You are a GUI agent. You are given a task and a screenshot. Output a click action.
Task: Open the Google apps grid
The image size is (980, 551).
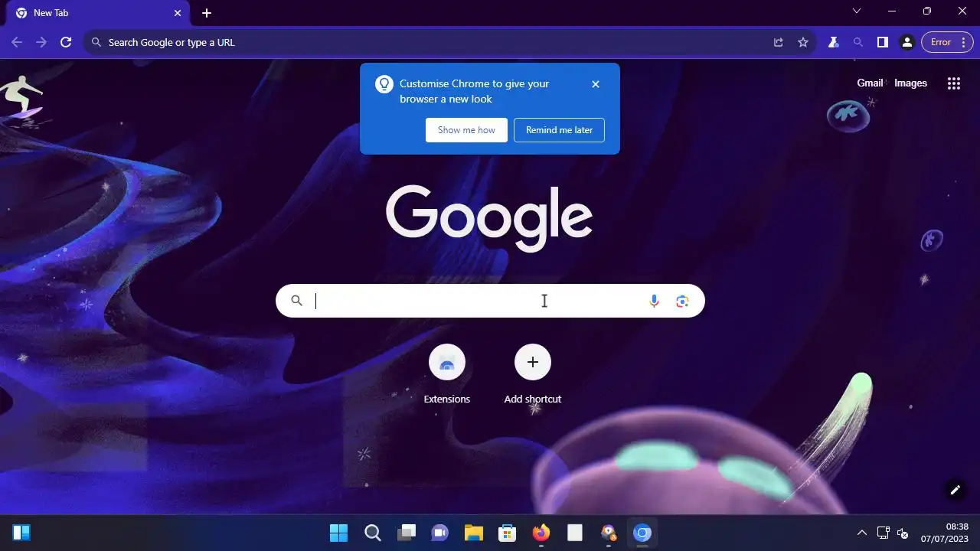[954, 83]
